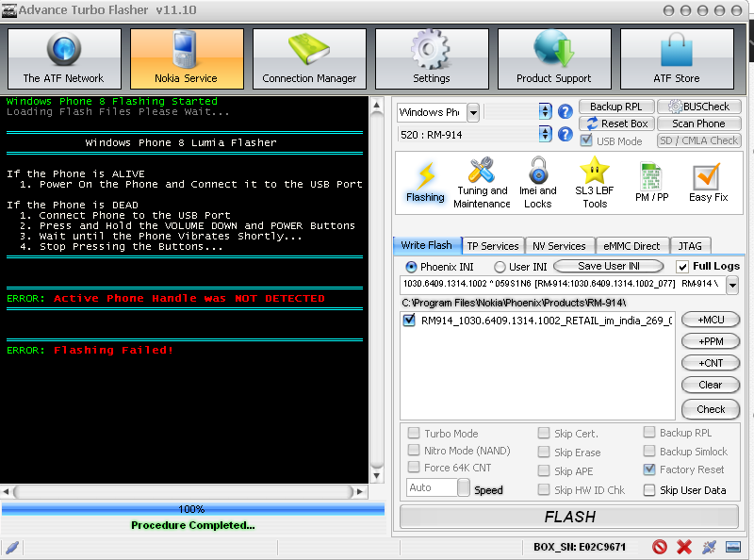Switch to Write Flash tab
Screen dimensions: 754x560
point(427,245)
